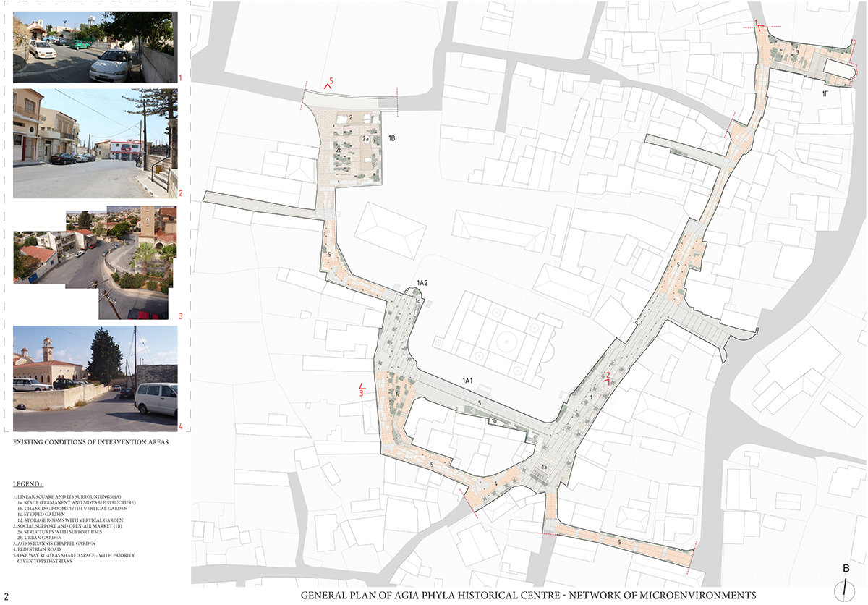The image size is (868, 605).
Task: Click the 'LEGEND :' heading
Action: coord(28,483)
